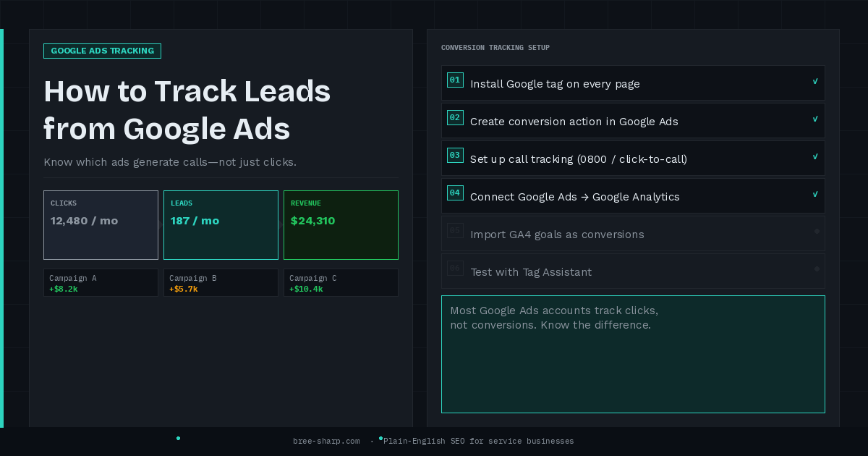The image size is (868, 456).
Task: Toggle the checkmark on Install Google tag
Action: pyautogui.click(x=815, y=80)
